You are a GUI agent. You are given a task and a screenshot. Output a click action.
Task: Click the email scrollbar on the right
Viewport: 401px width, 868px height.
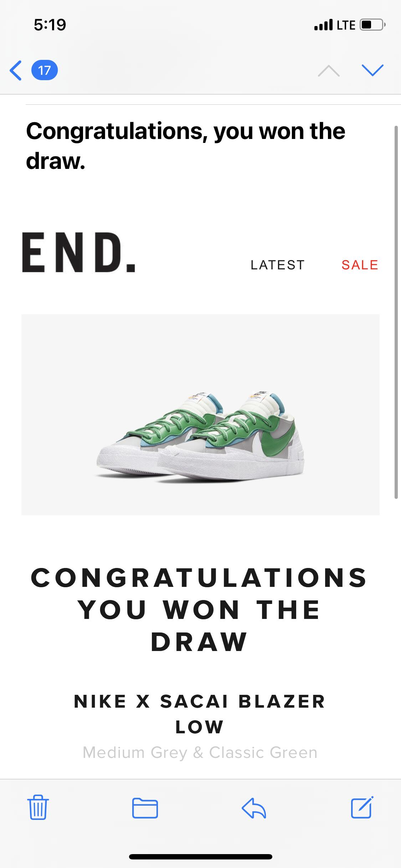[396, 312]
